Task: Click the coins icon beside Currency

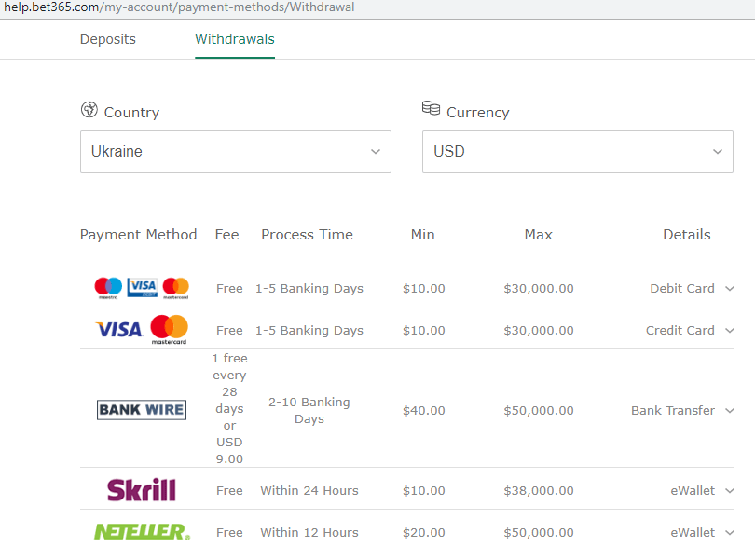Action: click(431, 109)
